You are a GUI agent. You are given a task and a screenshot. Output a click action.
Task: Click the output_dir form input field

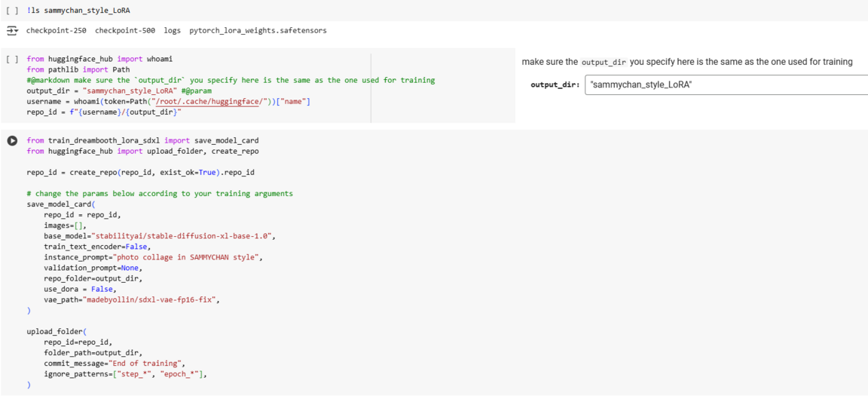pyautogui.click(x=725, y=84)
